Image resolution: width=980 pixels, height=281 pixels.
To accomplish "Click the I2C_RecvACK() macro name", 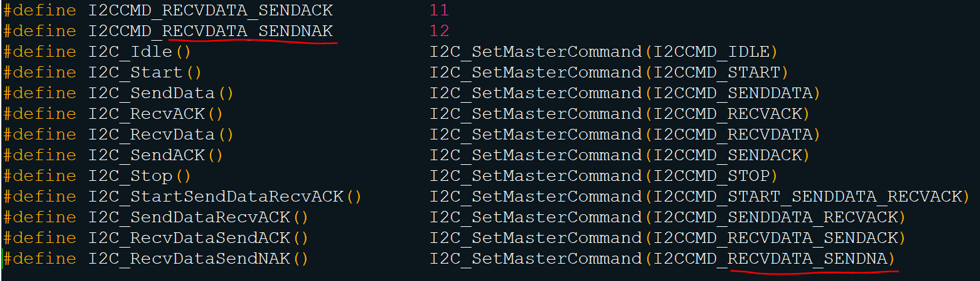I will click(x=155, y=114).
